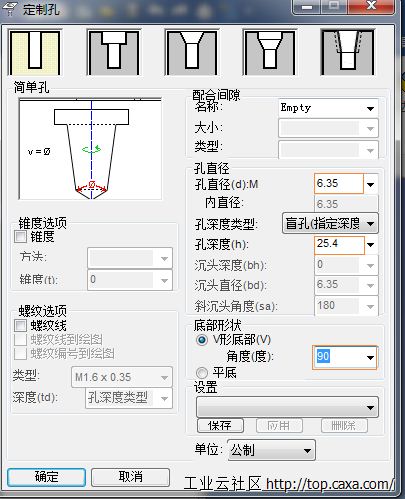405x499 pixels.
Task: Open the 沉头直径(bd) dropdown
Action: (346, 285)
